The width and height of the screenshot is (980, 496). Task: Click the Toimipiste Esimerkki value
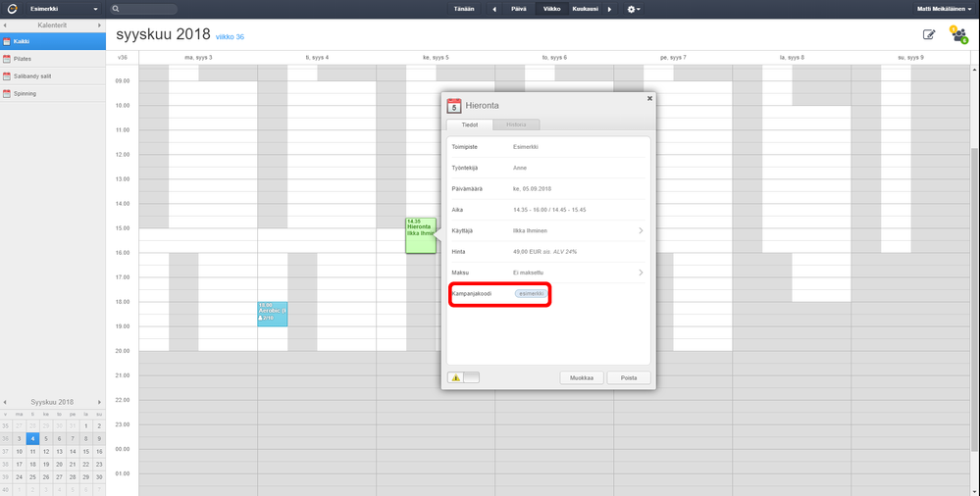coord(526,147)
